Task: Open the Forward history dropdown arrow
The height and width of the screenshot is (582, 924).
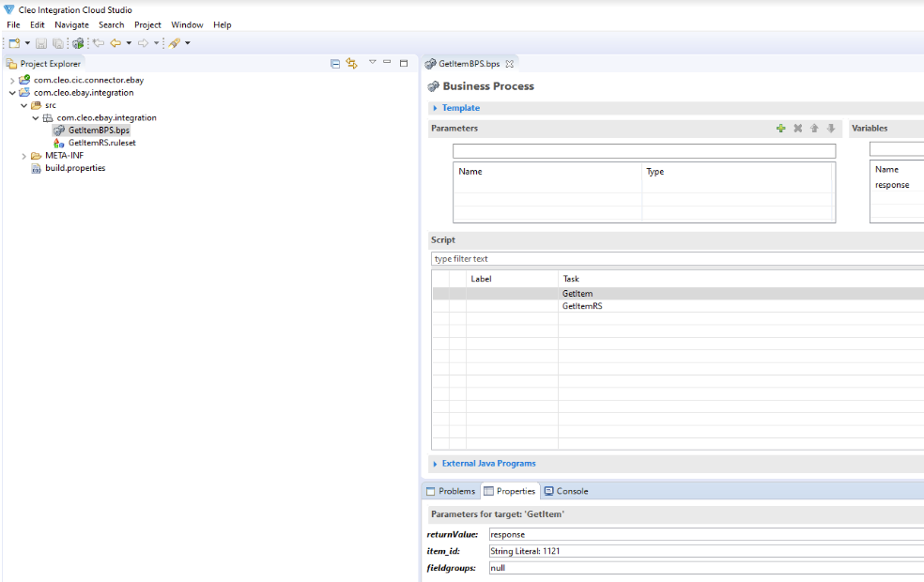Action: coord(156,43)
